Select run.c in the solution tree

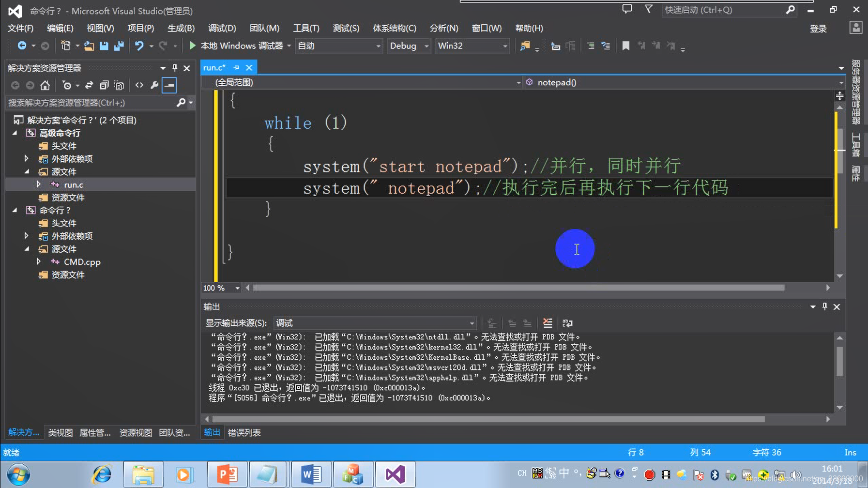click(x=74, y=184)
